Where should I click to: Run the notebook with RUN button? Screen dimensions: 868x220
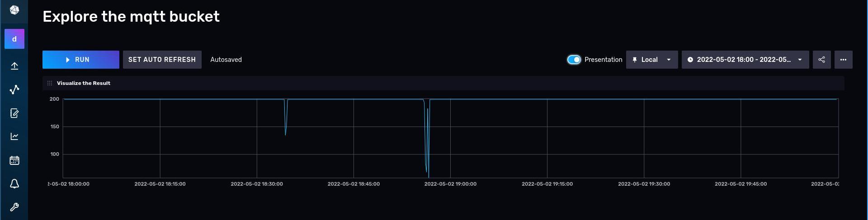[x=81, y=60]
